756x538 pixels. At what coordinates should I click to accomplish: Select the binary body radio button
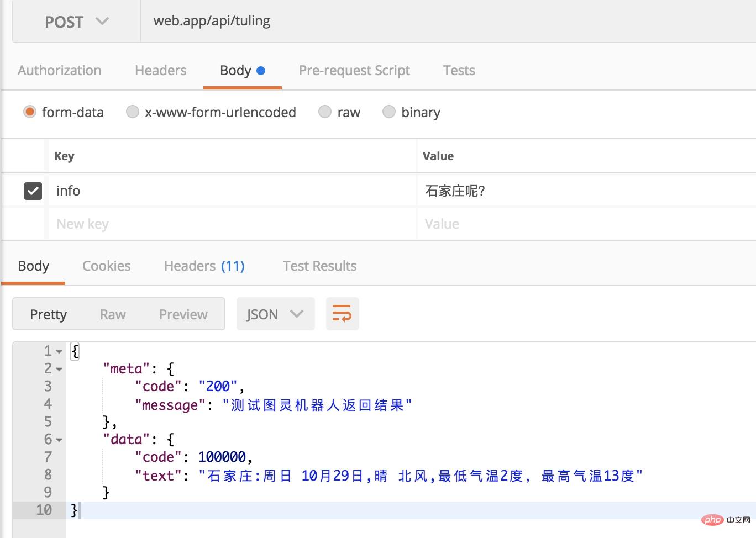tap(389, 112)
